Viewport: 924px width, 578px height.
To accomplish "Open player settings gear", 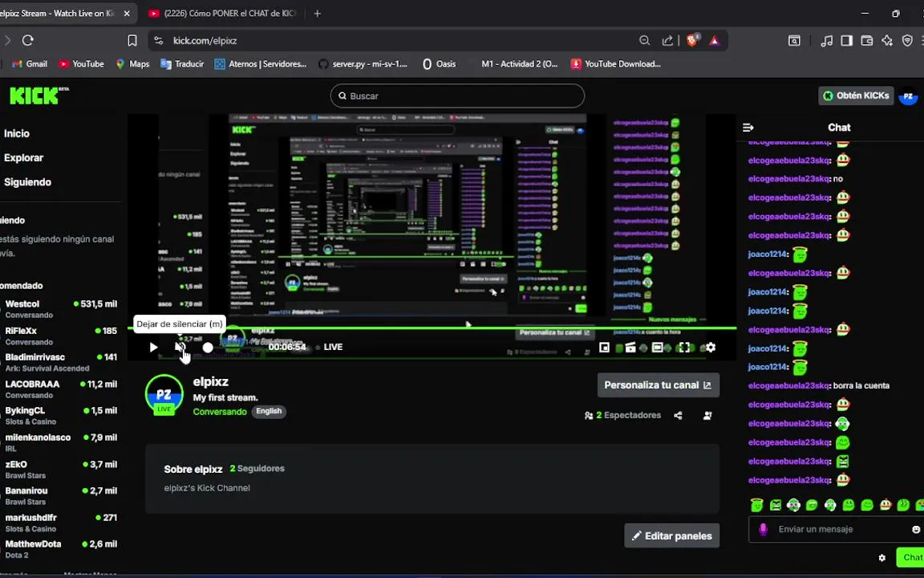I will pos(711,348).
